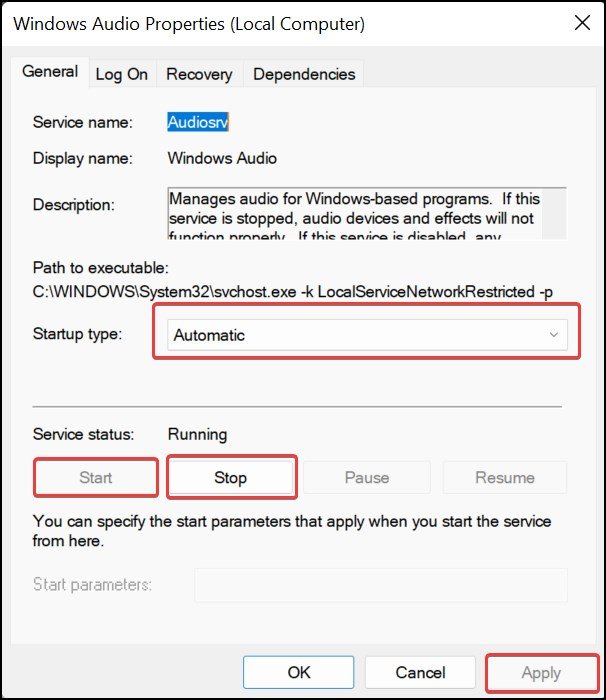Switch to the General tab

50,72
